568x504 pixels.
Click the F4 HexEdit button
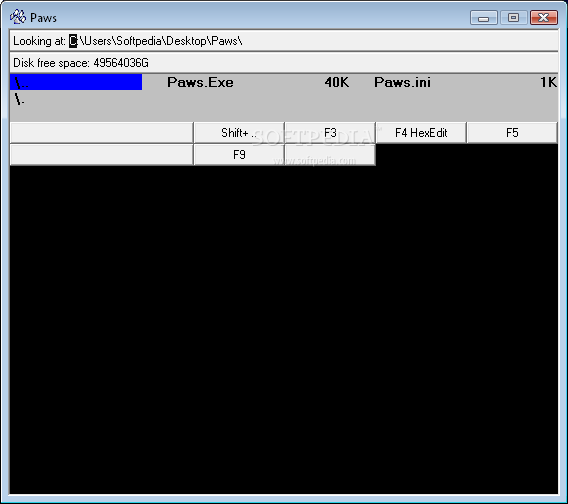click(421, 133)
